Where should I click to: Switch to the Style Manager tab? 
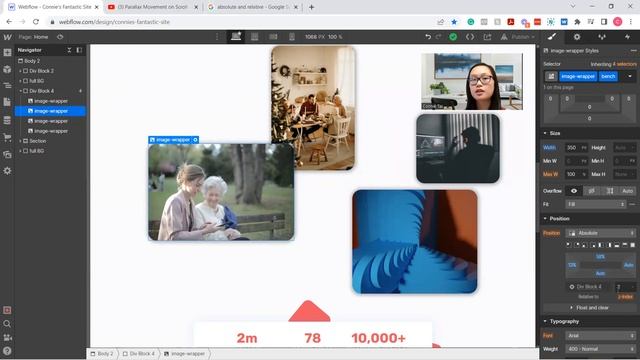click(x=602, y=37)
